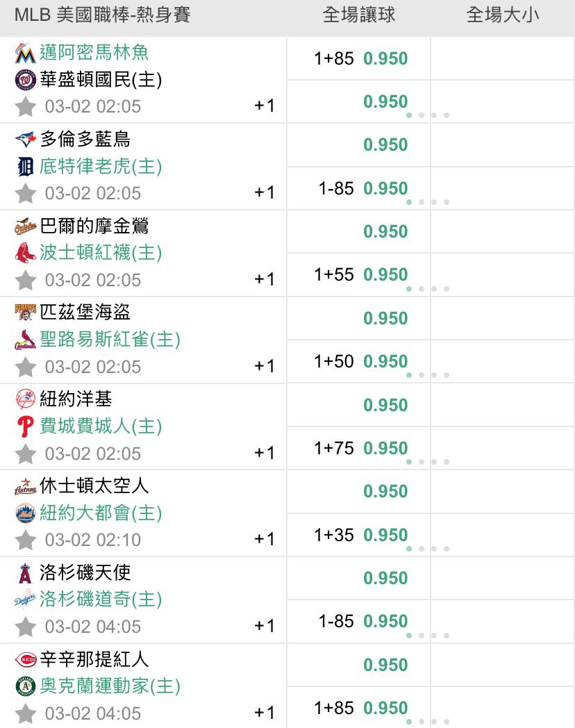
Task: Click the Toronto Blue Jays logo
Action: tap(25, 140)
